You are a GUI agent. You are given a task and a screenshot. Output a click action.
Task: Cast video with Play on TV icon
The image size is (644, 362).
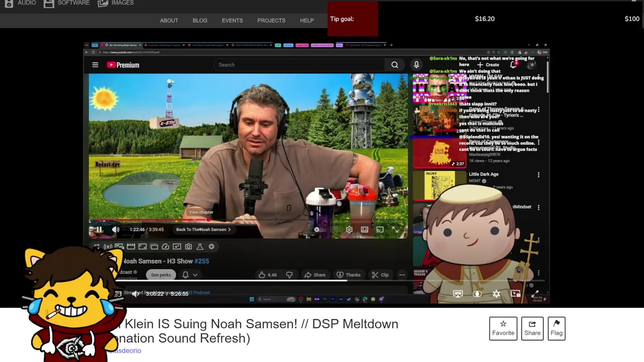pyautogui.click(x=380, y=230)
